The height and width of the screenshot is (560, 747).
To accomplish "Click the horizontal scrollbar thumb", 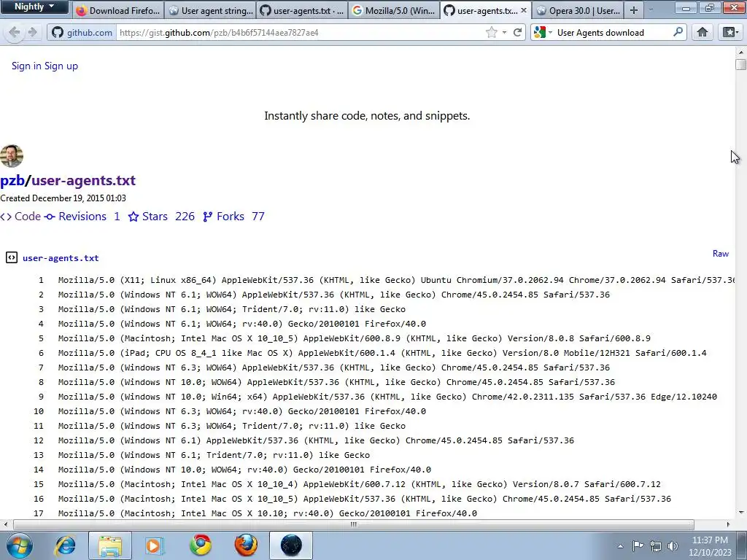I will tap(354, 524).
